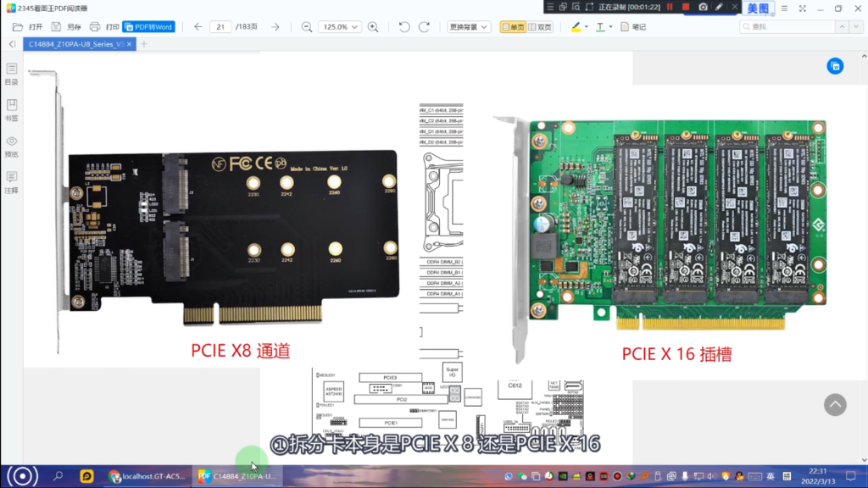Click the zoom out magnifier icon
The height and width of the screenshot is (488, 868).
307,27
